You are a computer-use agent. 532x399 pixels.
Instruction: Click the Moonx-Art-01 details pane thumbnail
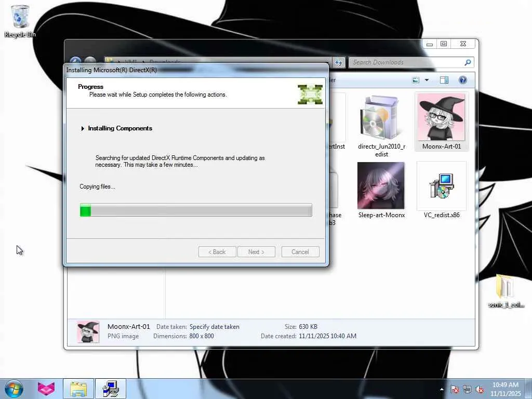pyautogui.click(x=88, y=332)
